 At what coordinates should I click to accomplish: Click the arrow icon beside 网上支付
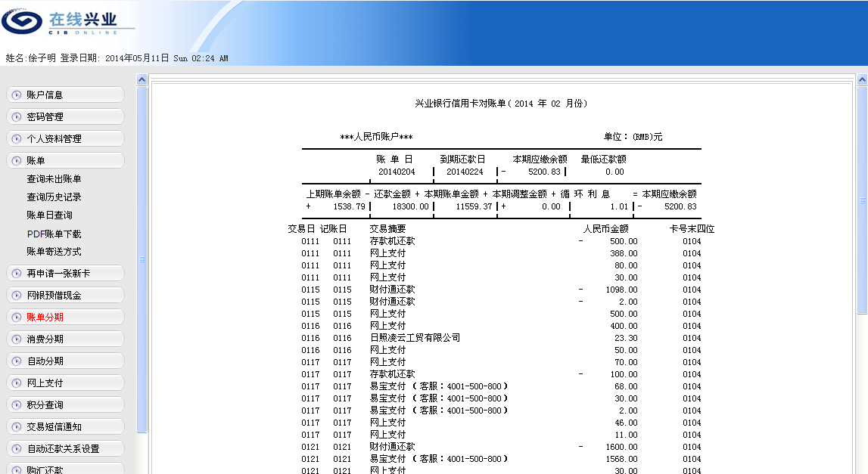pyautogui.click(x=17, y=383)
